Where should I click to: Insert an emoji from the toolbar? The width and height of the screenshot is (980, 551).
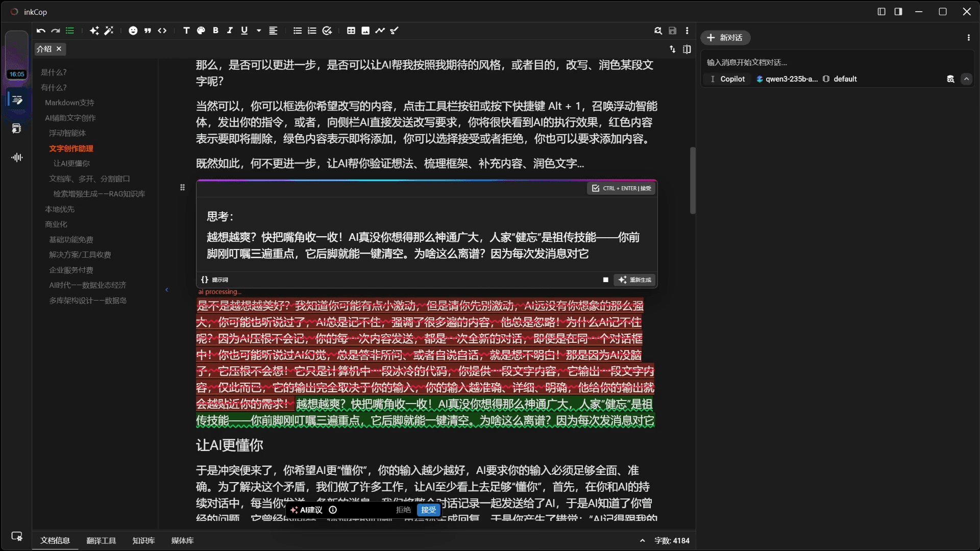[x=133, y=31]
